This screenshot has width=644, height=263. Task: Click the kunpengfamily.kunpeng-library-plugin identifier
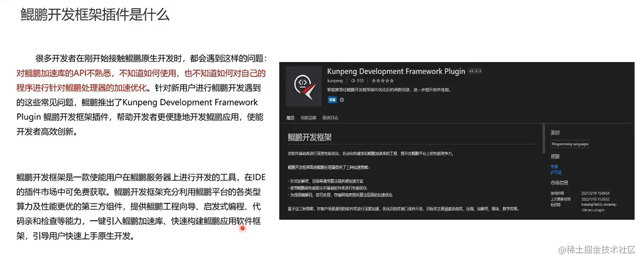pos(599,207)
